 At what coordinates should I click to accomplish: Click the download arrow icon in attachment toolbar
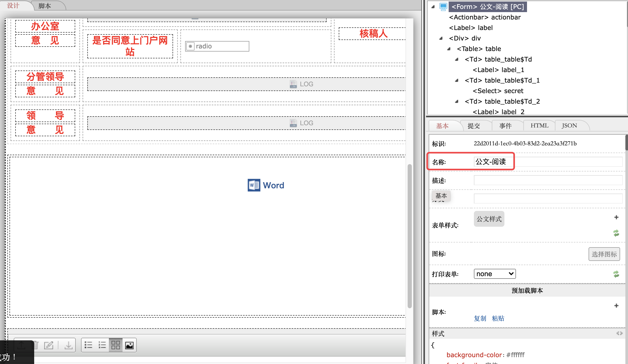(x=68, y=345)
